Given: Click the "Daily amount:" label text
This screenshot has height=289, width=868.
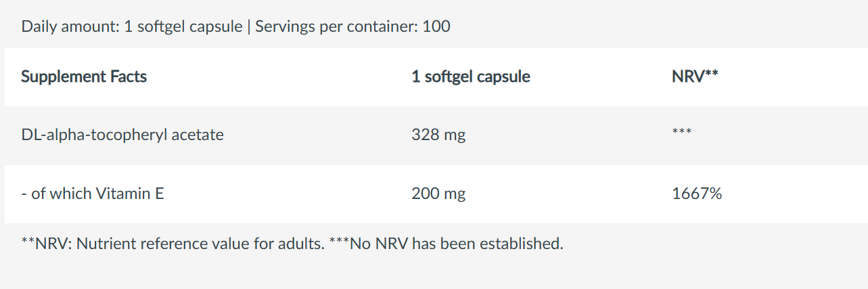Looking at the screenshot, I should (x=70, y=27).
